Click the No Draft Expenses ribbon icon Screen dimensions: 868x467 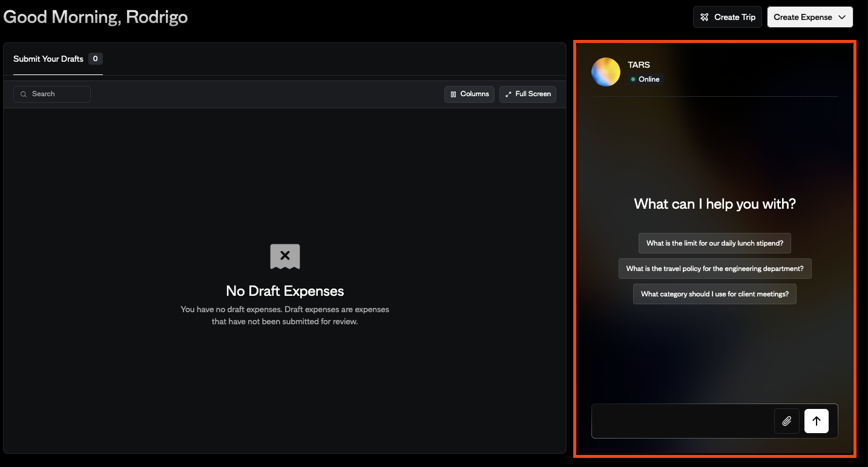click(284, 256)
